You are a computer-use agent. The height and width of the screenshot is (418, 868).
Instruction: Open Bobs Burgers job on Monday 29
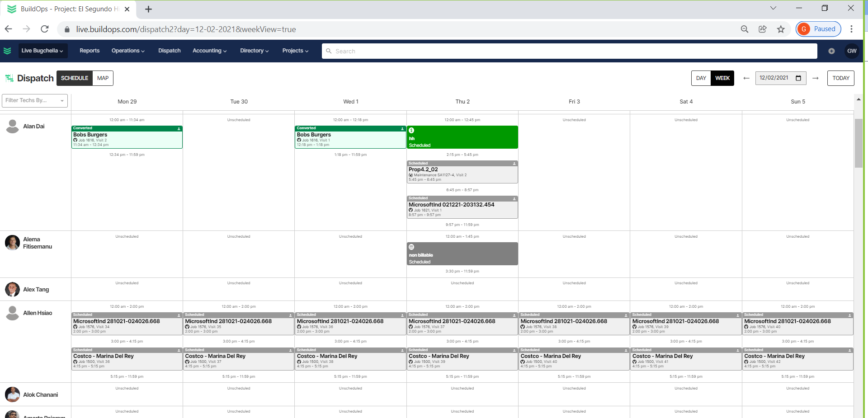[127, 137]
